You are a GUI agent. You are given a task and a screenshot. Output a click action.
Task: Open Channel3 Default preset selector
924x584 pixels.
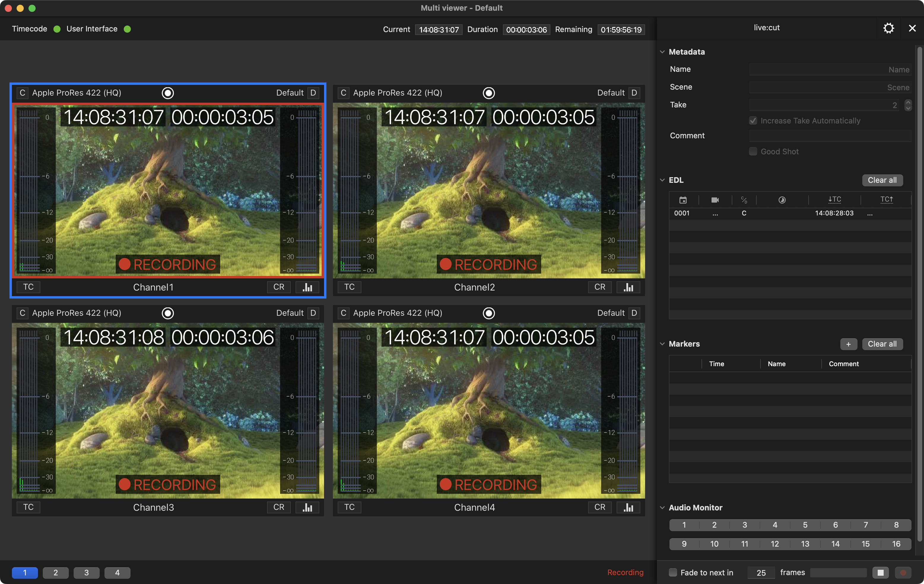(x=290, y=313)
